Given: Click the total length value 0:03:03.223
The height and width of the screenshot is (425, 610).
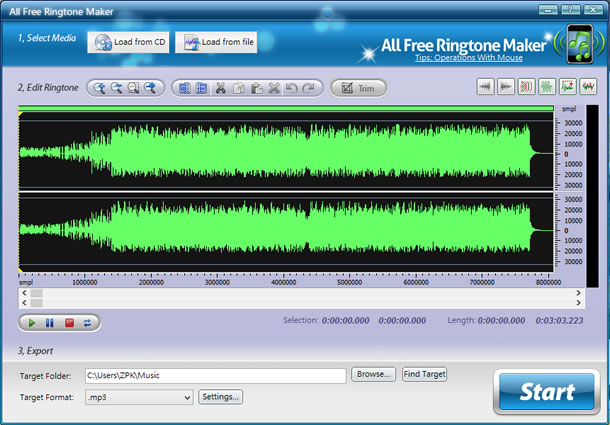Looking at the screenshot, I should click(x=559, y=321).
